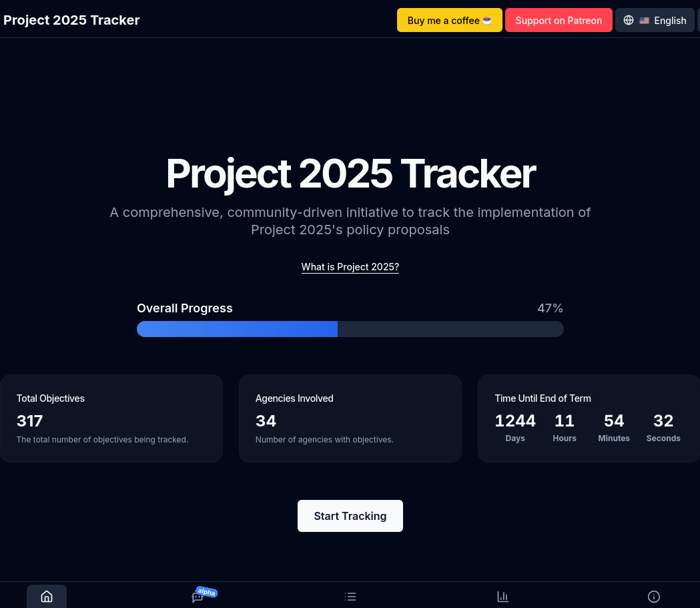Viewport: 700px width, 608px height.
Task: Click Support on Patreon button
Action: pyautogui.click(x=559, y=20)
